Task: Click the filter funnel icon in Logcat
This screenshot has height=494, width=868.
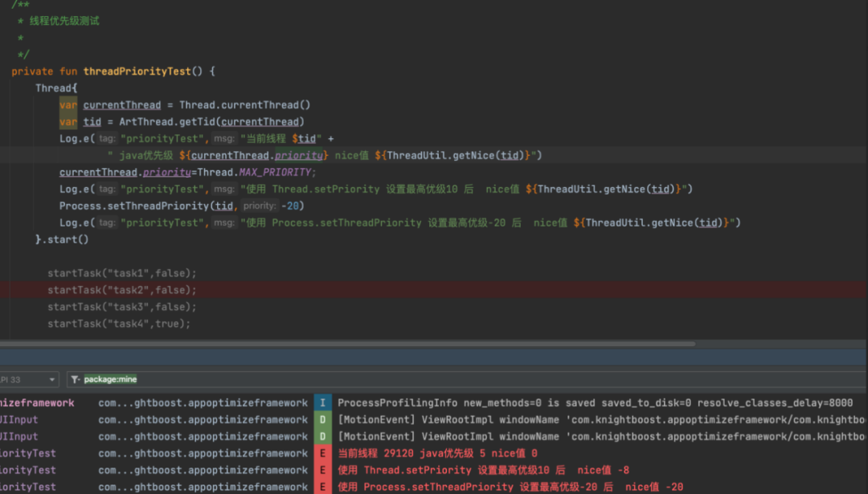Action: pos(74,379)
